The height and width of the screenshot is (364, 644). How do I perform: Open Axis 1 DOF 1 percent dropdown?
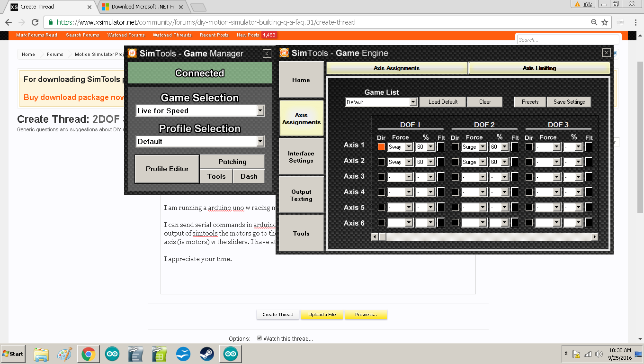tap(430, 147)
